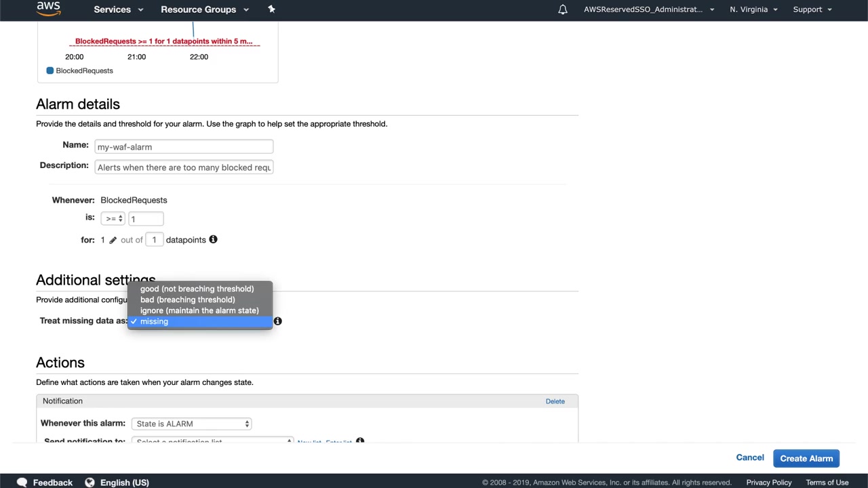Screen dimensions: 868x488
Task: Open the 'State is ALARM' dropdown
Action: click(192, 424)
